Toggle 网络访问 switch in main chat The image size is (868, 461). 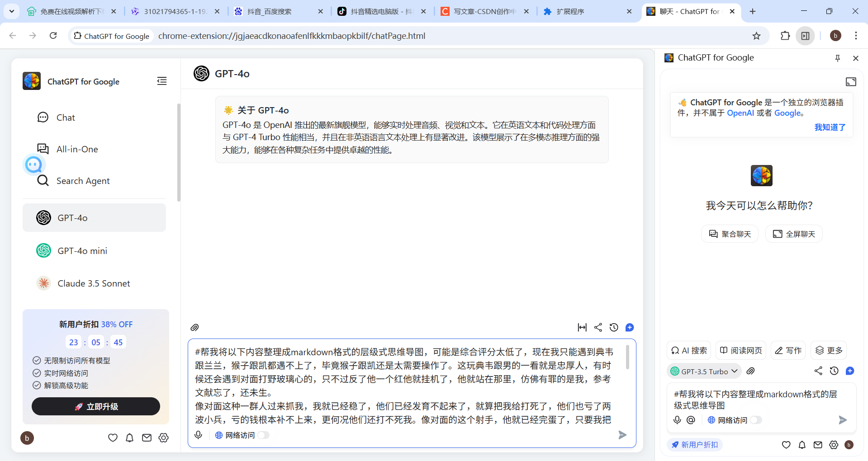pos(263,435)
